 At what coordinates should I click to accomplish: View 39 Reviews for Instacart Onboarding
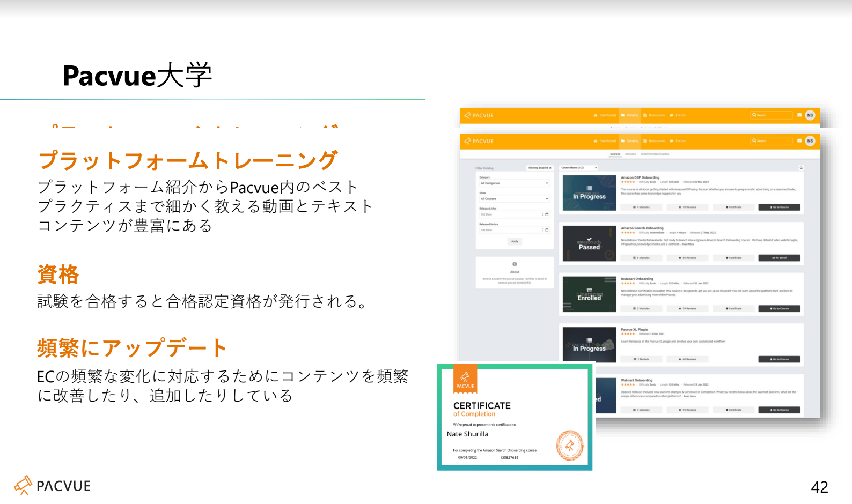click(687, 308)
